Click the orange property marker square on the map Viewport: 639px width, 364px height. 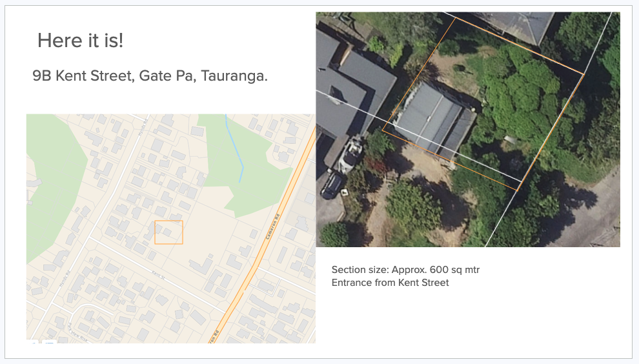click(168, 232)
